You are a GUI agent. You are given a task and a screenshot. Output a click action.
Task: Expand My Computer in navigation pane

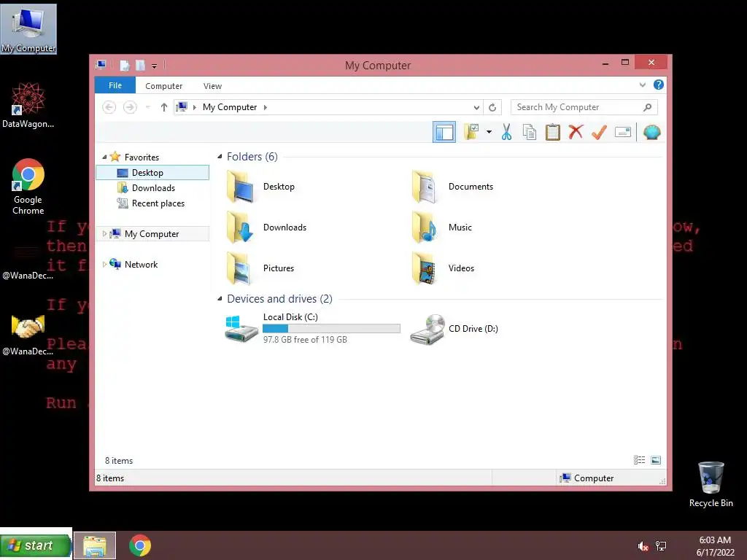pyautogui.click(x=104, y=234)
